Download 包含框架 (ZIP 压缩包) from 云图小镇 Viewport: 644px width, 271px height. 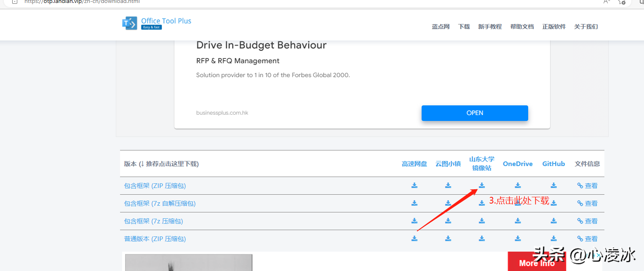pyautogui.click(x=448, y=185)
